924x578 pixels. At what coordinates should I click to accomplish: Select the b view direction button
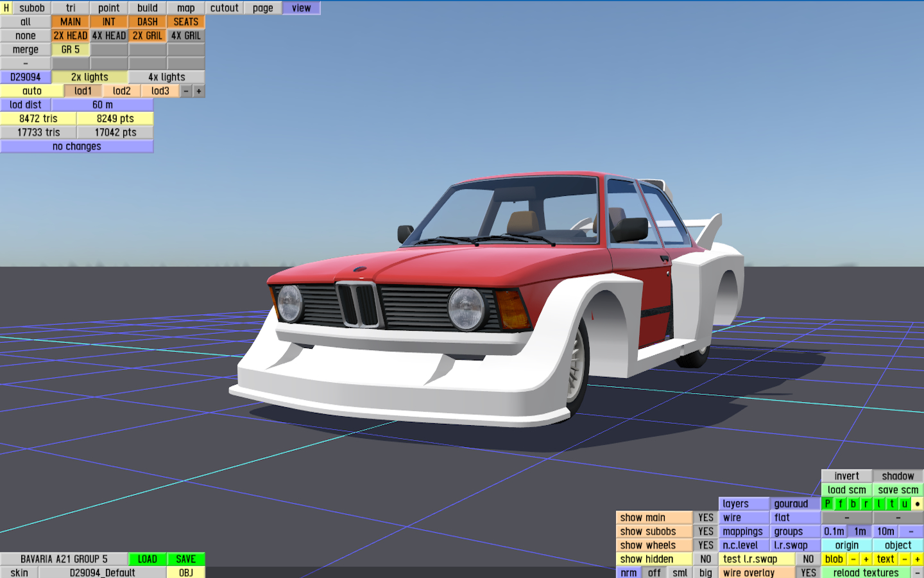[x=853, y=504]
